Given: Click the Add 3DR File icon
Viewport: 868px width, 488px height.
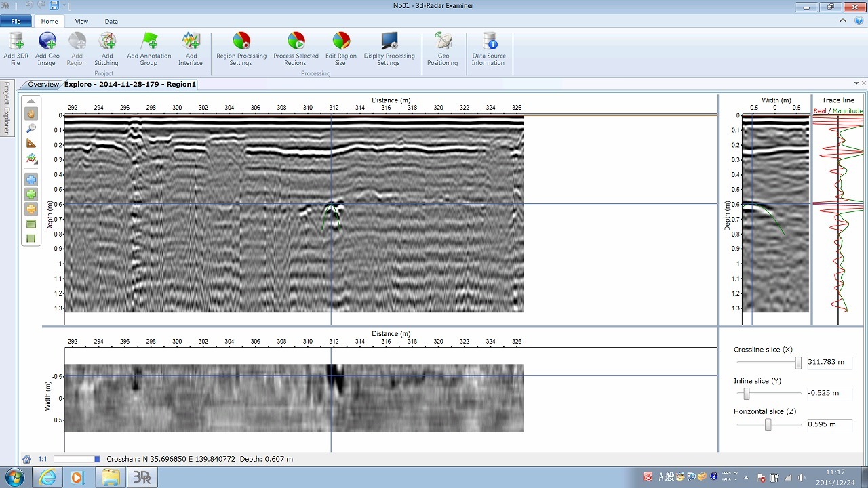Looking at the screenshot, I should [x=16, y=42].
